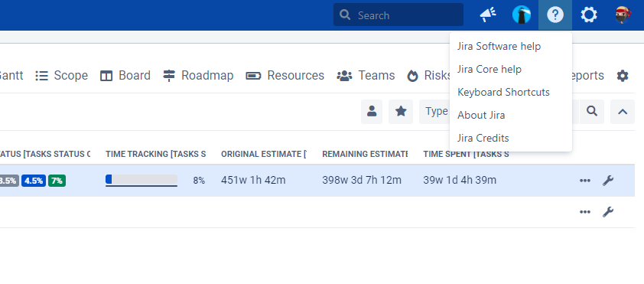The width and height of the screenshot is (644, 284).
Task: Choose About Jira
Action: pyautogui.click(x=481, y=115)
